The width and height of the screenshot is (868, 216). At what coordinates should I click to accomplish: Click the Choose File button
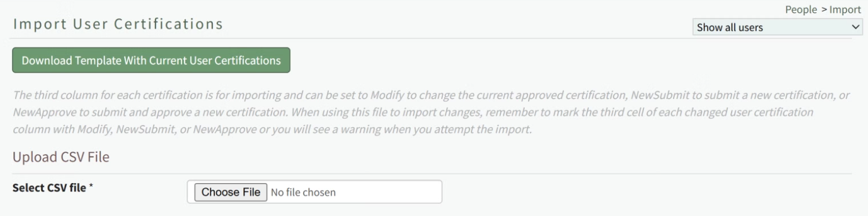(231, 193)
